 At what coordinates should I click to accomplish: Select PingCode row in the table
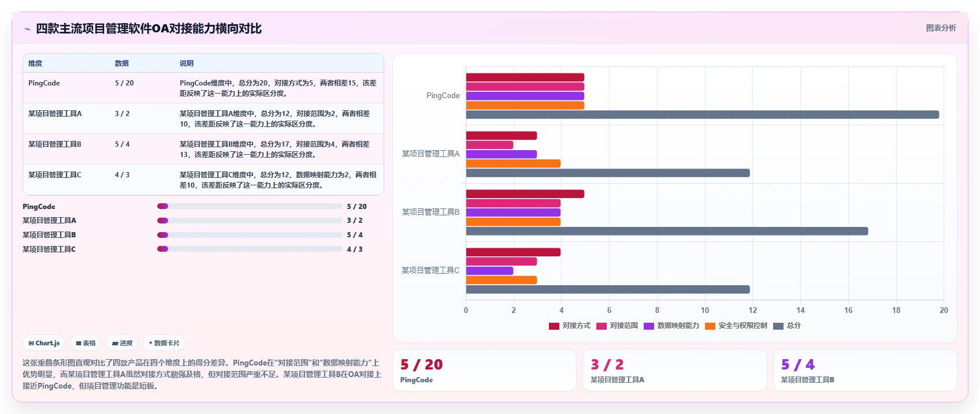(203, 88)
